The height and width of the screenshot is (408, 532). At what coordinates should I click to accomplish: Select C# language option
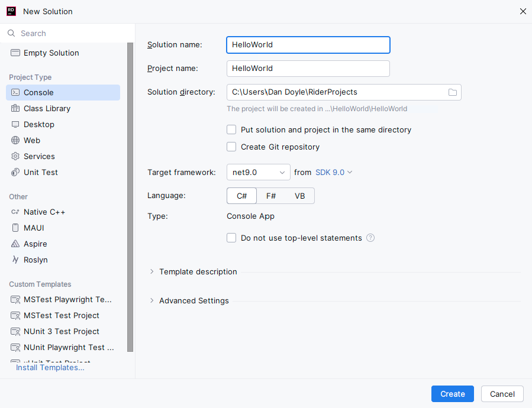tap(241, 196)
